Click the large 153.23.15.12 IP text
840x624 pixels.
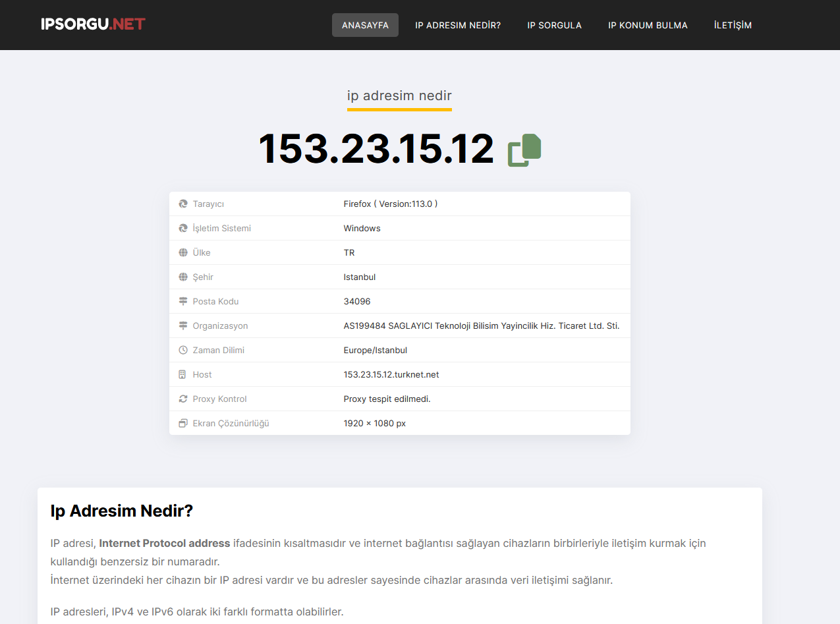point(376,149)
